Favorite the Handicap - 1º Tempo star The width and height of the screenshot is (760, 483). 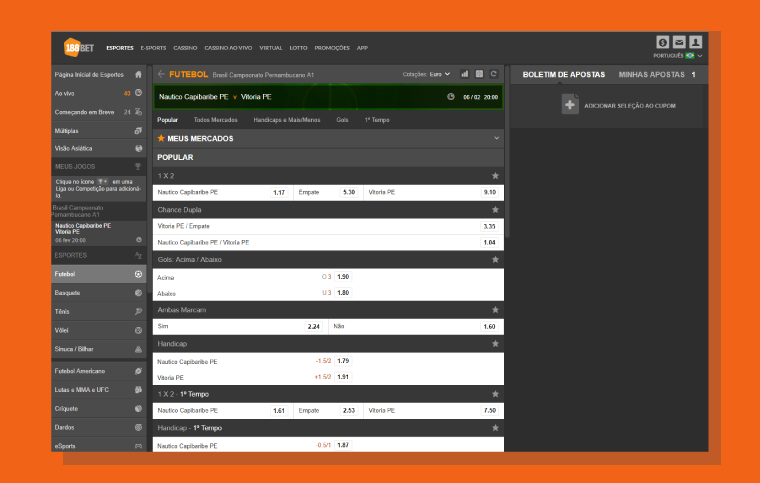495,428
